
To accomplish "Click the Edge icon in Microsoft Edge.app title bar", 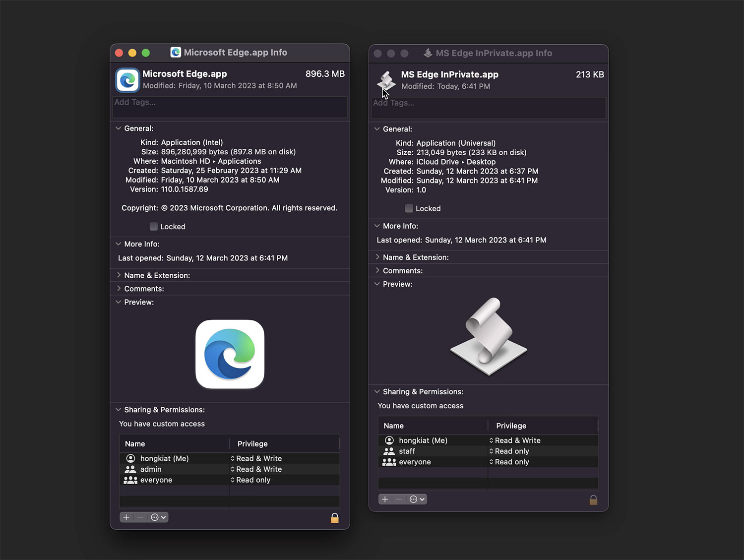I will tap(176, 52).
